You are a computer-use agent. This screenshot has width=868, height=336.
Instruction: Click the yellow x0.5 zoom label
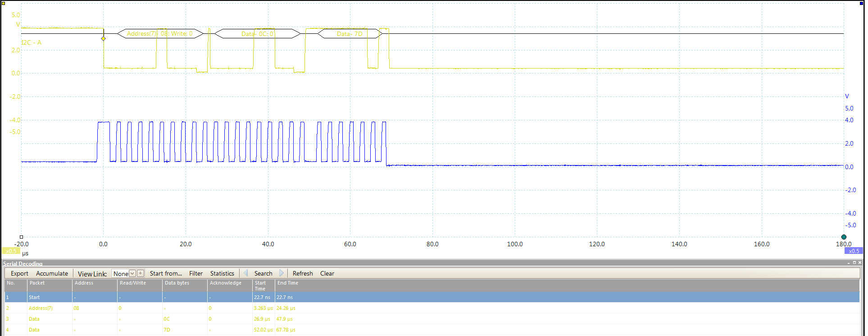(11, 251)
